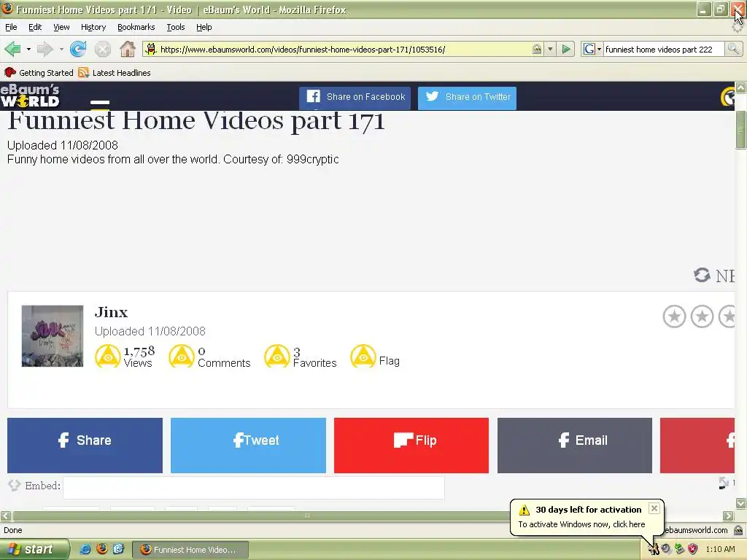The height and width of the screenshot is (560, 747).
Task: Open the Latest Headlines feed bookmark
Action: coord(115,73)
